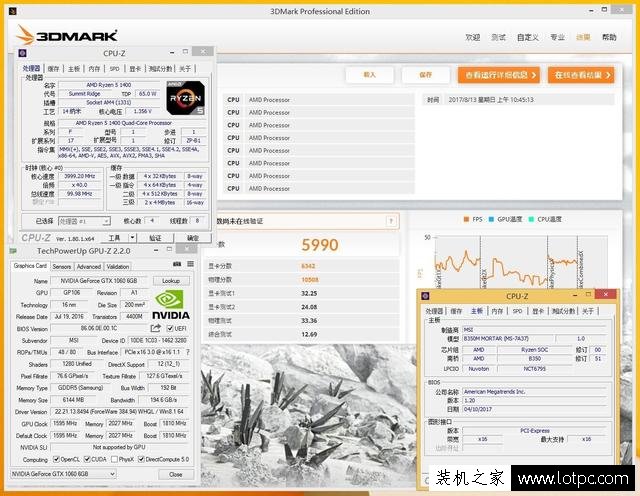Click the 5990 overall score in 3DMark
This screenshot has width=640, height=496.
click(x=320, y=245)
